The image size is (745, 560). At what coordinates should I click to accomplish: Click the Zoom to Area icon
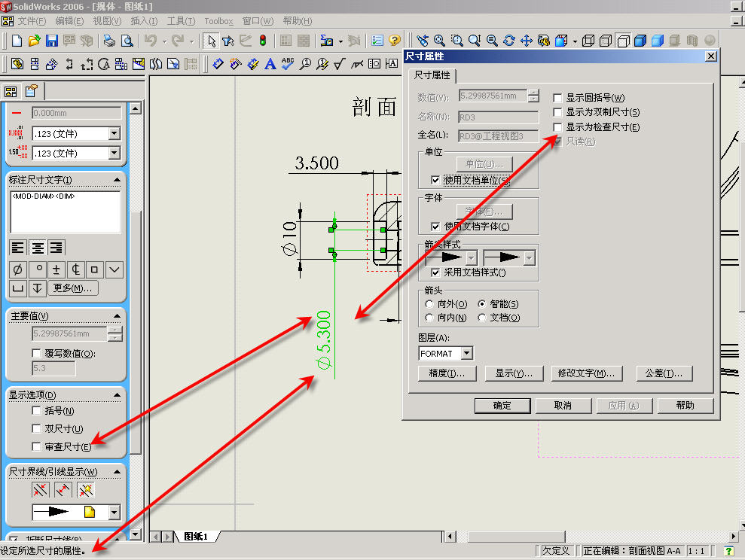457,41
